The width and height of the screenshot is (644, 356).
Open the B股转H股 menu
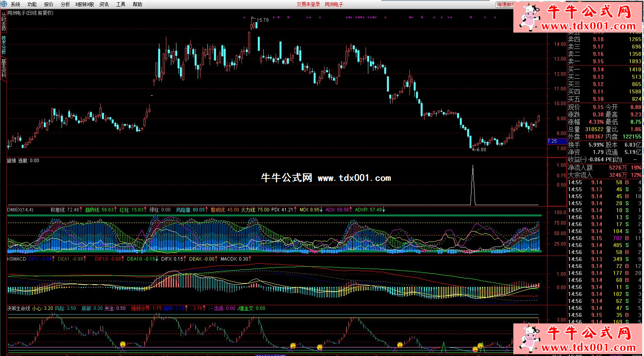(x=85, y=4)
